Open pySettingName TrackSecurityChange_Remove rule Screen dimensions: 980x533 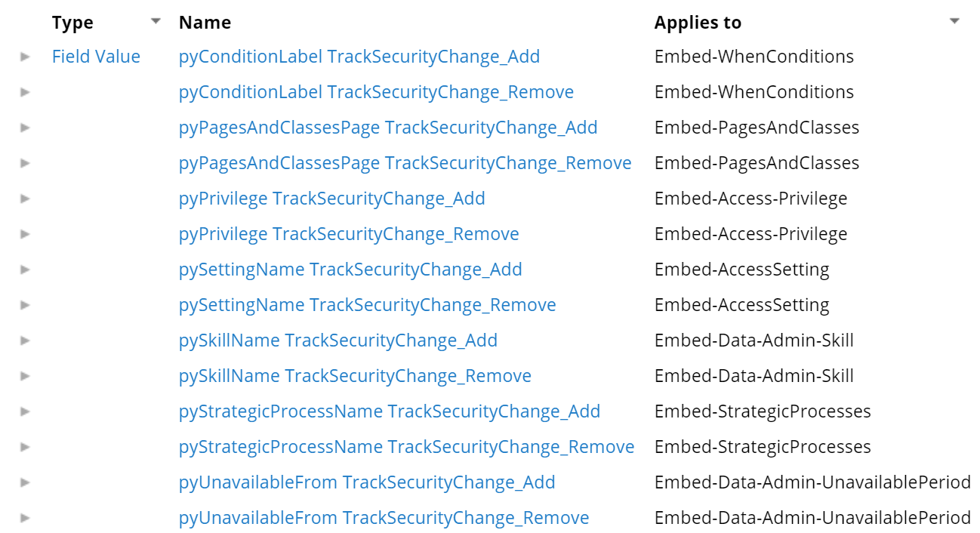(368, 305)
